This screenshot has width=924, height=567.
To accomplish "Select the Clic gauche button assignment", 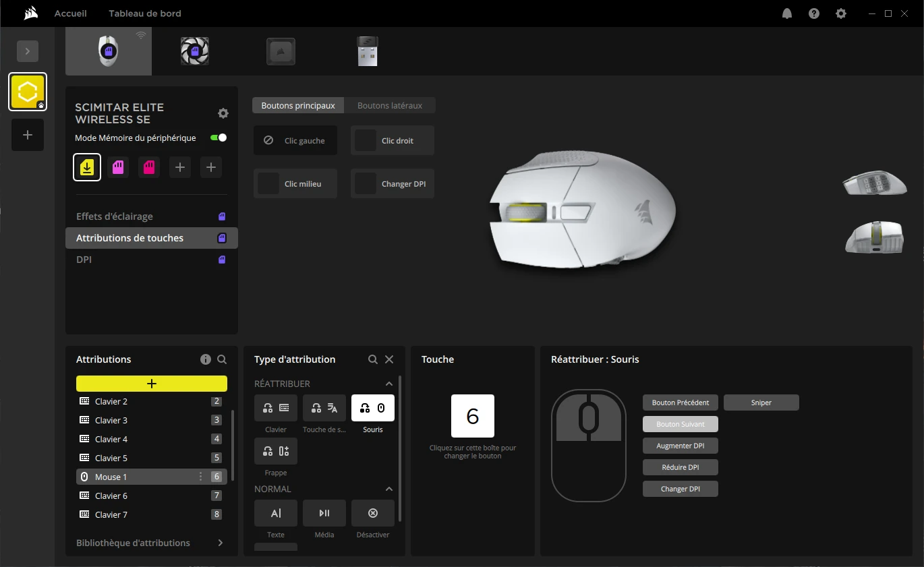I will 295,140.
